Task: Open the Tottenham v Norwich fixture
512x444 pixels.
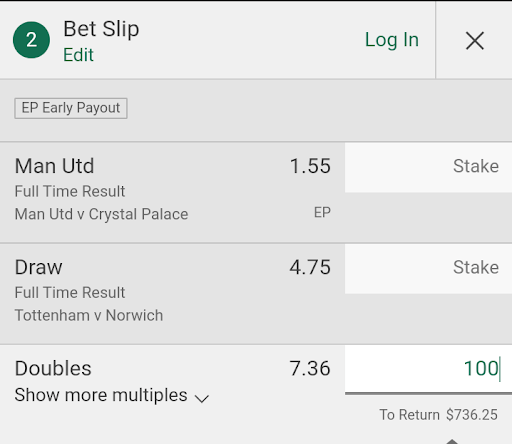Action: (89, 315)
